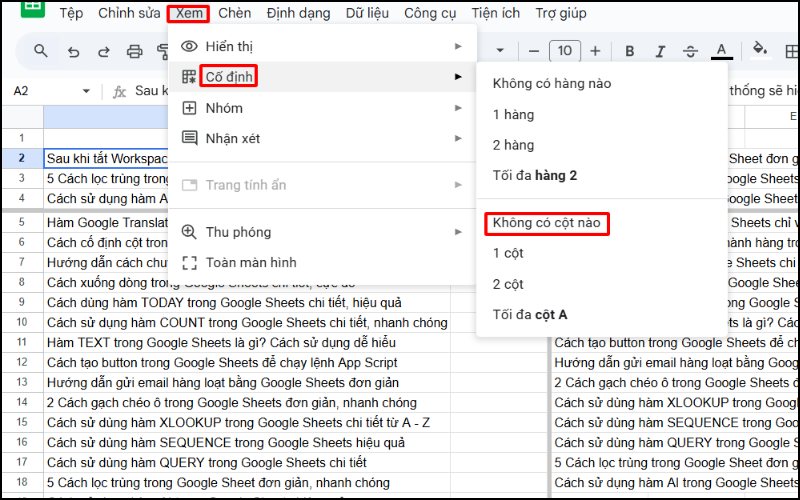Open the fill color picker
This screenshot has width=800, height=500.
coord(760,49)
